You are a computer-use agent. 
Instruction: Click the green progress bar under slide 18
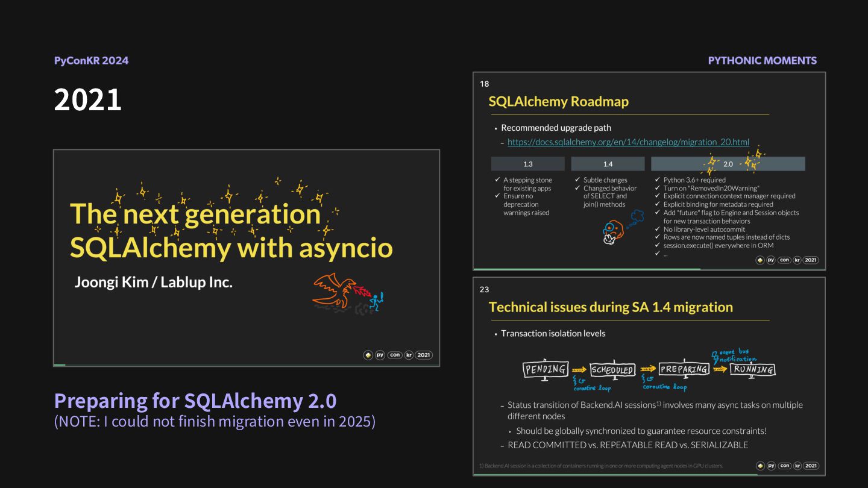click(587, 269)
